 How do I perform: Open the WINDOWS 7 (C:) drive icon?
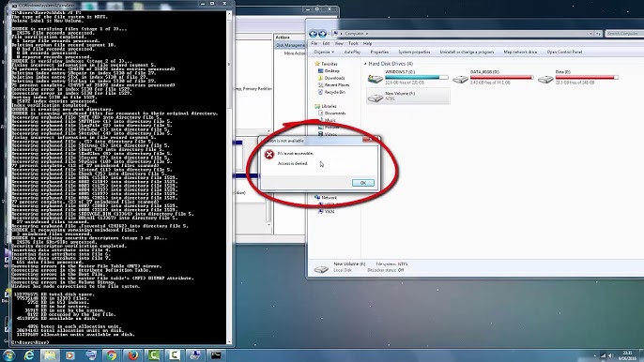click(x=375, y=78)
